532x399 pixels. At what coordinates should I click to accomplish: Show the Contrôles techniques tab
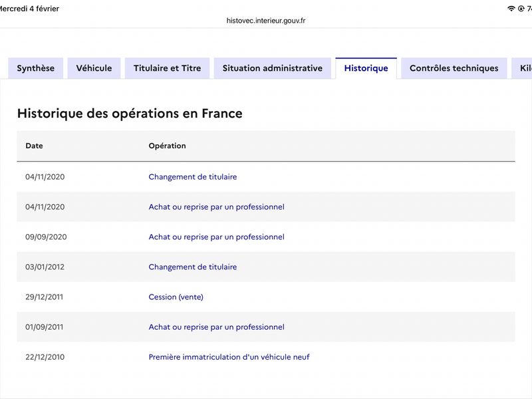(454, 68)
